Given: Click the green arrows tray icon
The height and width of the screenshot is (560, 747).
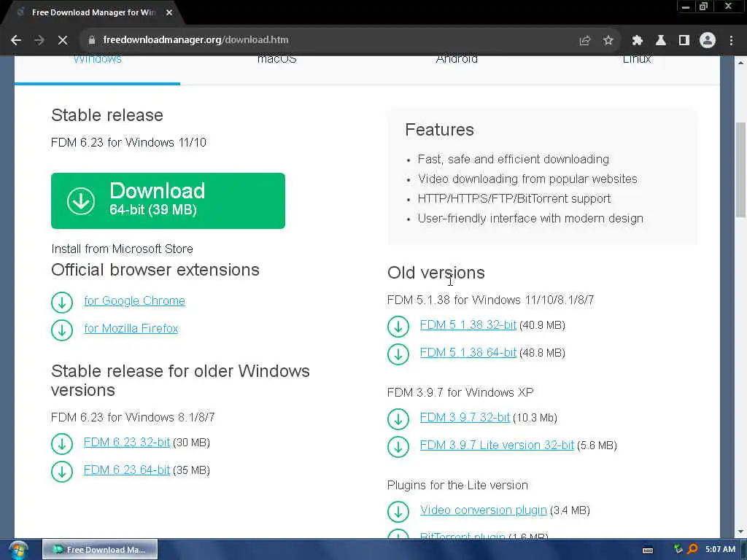Looking at the screenshot, I should point(678,549).
